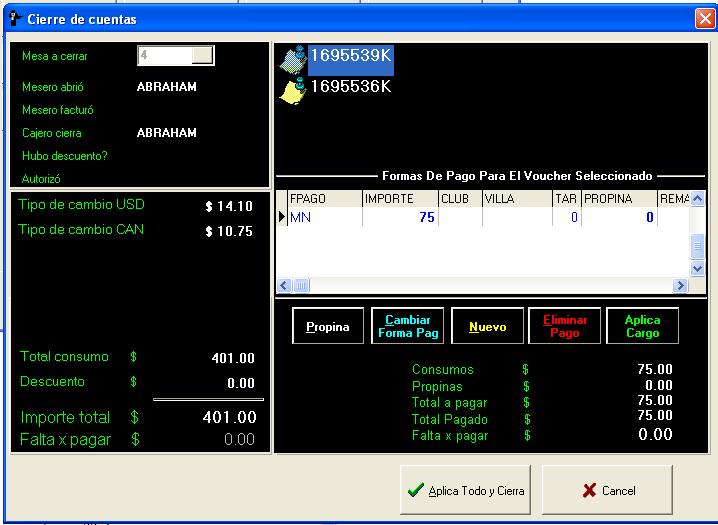Click Propinas label in voucher totals
Viewport: 718px width, 525px height.
click(x=437, y=386)
